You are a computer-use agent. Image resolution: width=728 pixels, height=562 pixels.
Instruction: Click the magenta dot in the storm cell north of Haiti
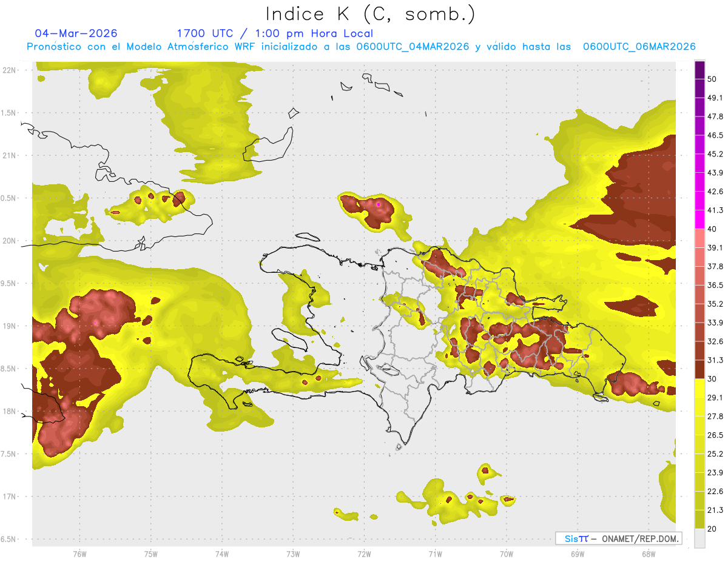pos(379,205)
